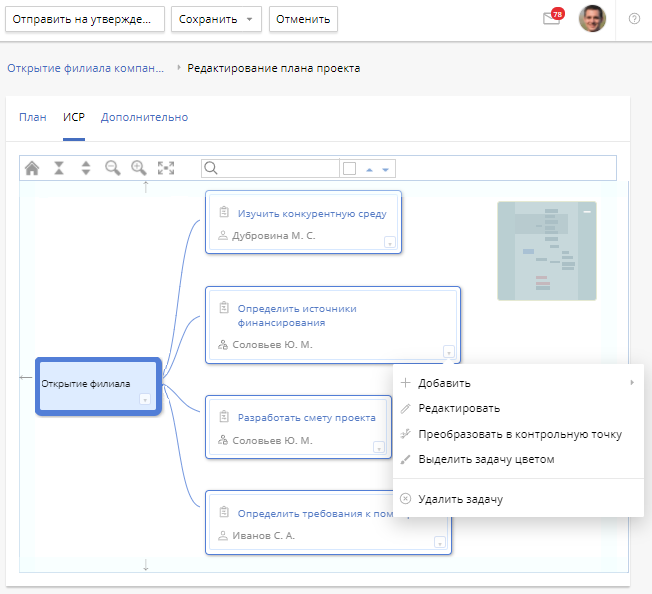The width and height of the screenshot is (652, 594).
Task: Select Удалить задачу from context menu
Action: pyautogui.click(x=460, y=499)
